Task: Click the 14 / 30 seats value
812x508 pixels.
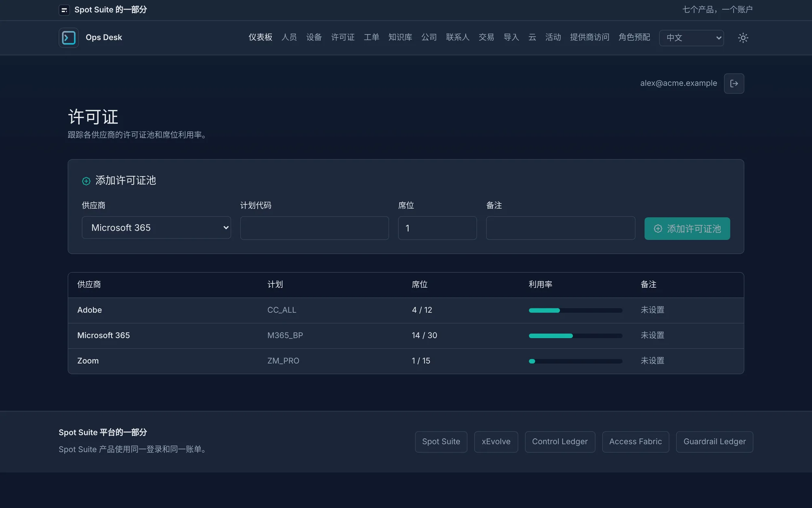Action: pos(424,335)
